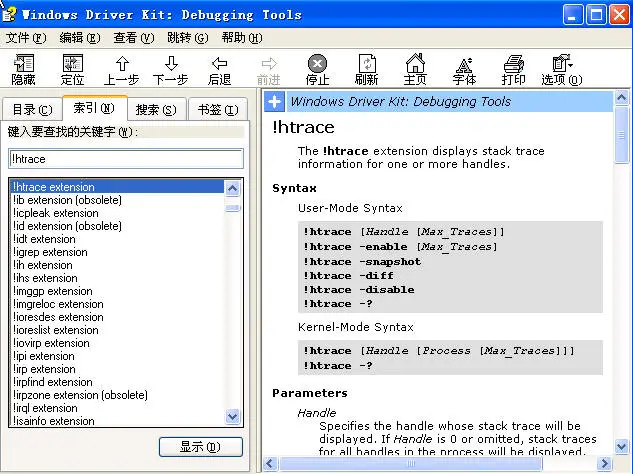Image resolution: width=633 pixels, height=474 pixels.
Task: Switch to the 索引(N) tab
Action: point(94,108)
